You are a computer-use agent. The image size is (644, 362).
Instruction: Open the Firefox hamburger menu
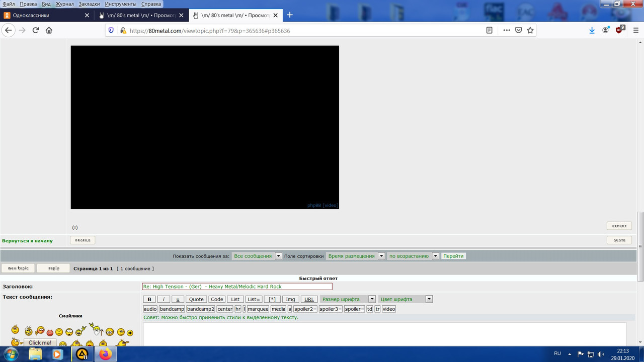click(x=635, y=30)
